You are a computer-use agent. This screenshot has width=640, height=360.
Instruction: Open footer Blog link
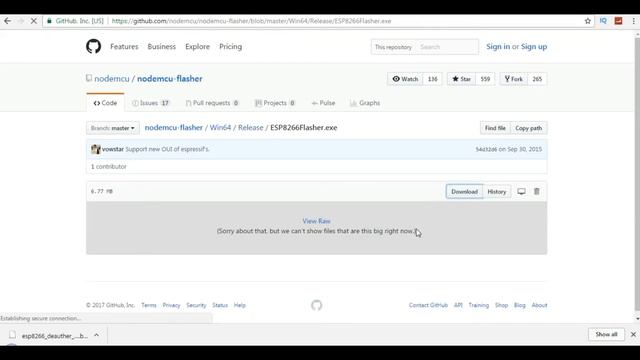(520, 305)
